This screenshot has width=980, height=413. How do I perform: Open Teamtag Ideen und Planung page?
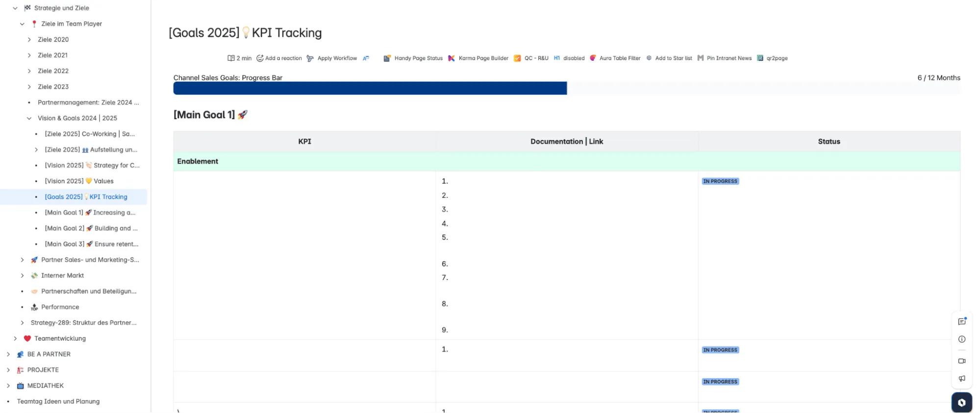[58, 401]
